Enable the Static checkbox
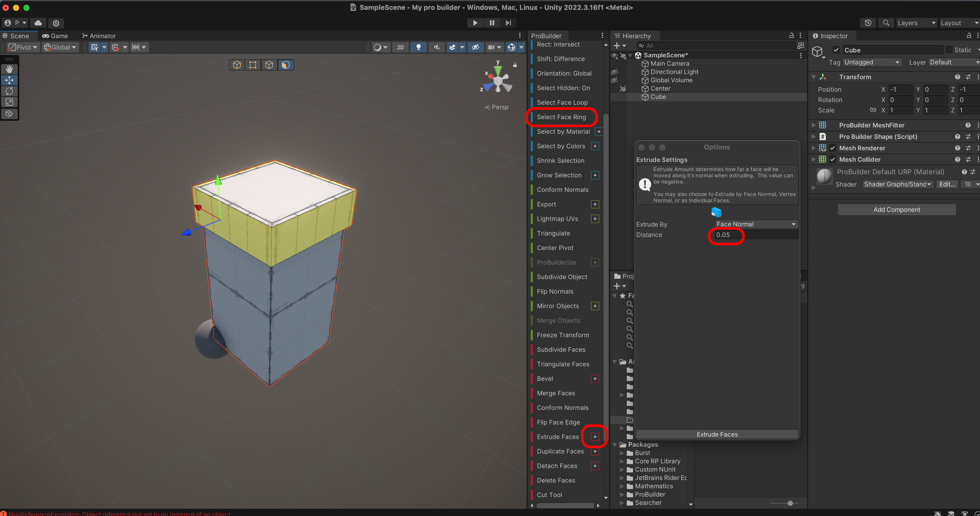This screenshot has height=516, width=980. click(x=948, y=50)
